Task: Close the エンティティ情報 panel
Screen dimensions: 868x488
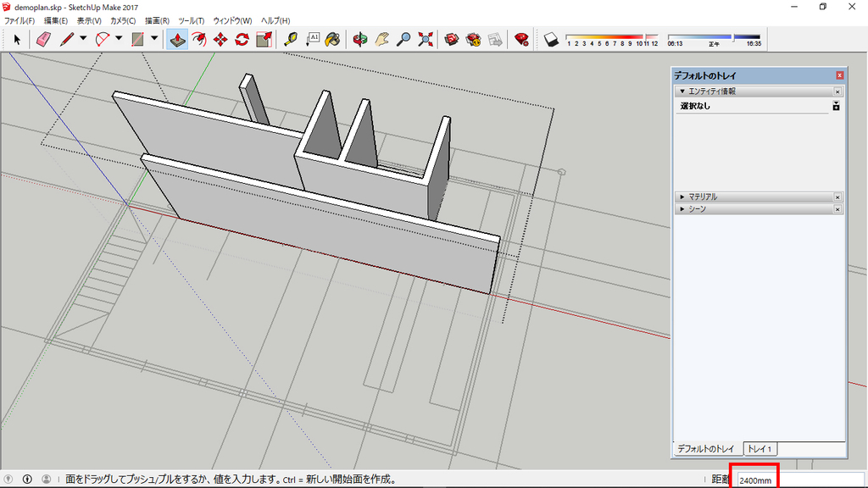Action: [x=837, y=91]
